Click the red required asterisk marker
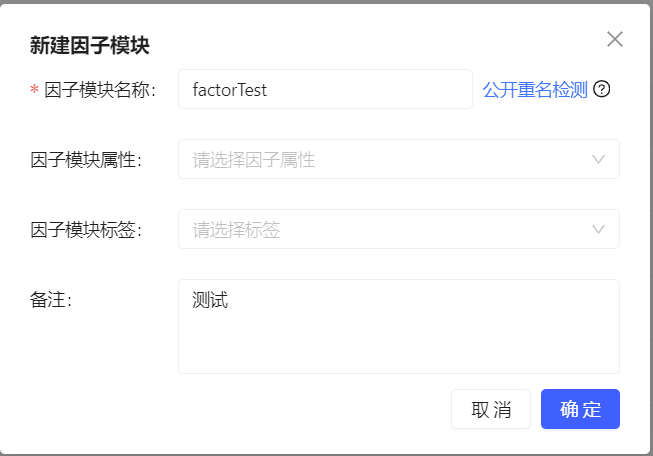The image size is (653, 456). [x=35, y=90]
